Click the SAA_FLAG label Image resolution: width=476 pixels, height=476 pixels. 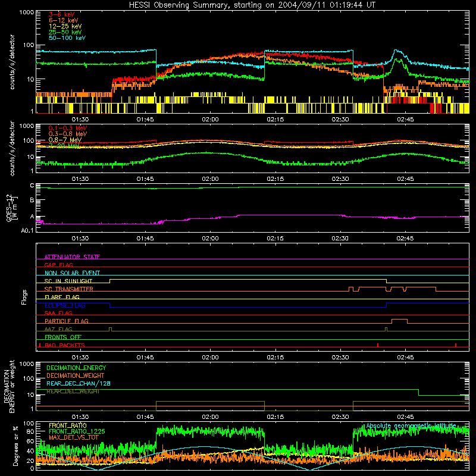click(x=58, y=313)
